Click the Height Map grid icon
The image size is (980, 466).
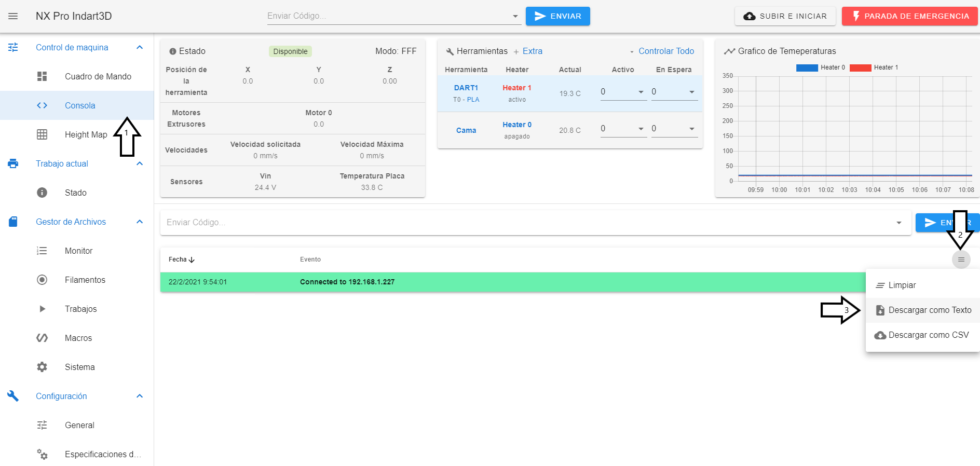[x=42, y=134]
